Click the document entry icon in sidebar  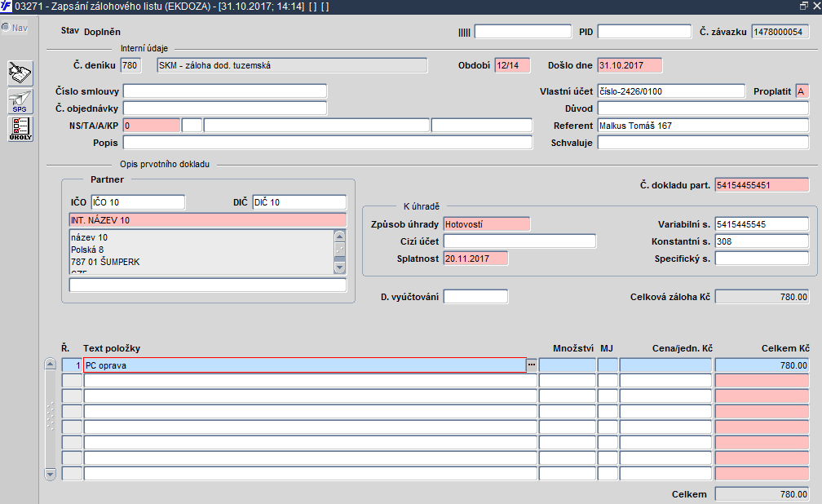(20, 73)
